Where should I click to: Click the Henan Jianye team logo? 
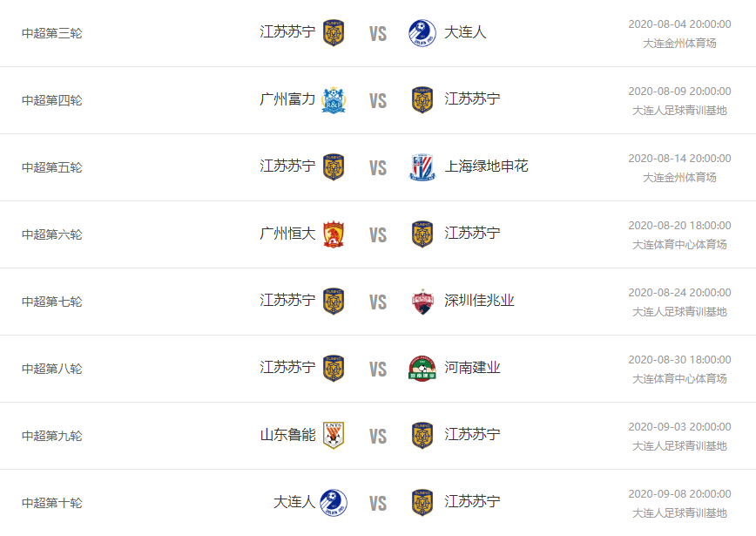coord(422,369)
